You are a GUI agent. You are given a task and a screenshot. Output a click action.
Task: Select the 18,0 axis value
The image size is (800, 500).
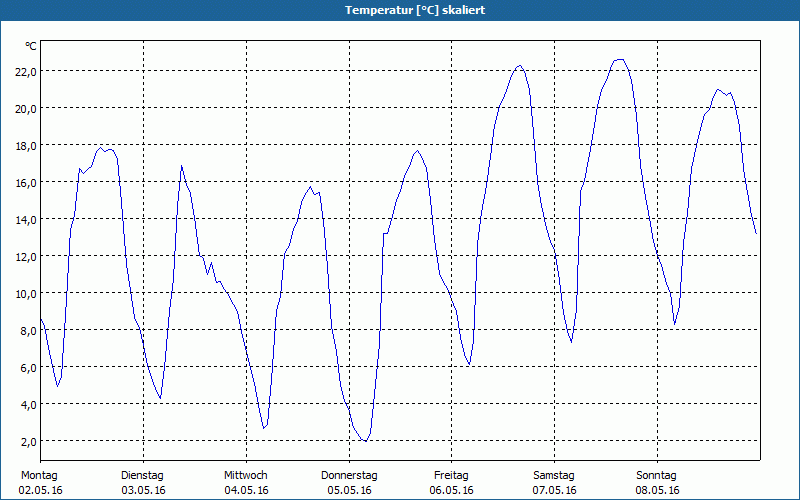26,146
